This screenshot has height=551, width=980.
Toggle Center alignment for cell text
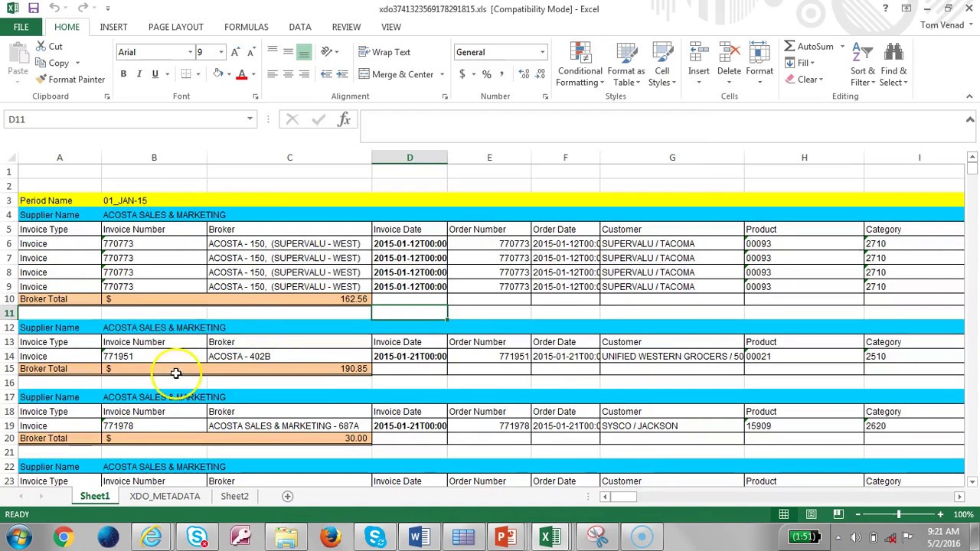(x=288, y=74)
